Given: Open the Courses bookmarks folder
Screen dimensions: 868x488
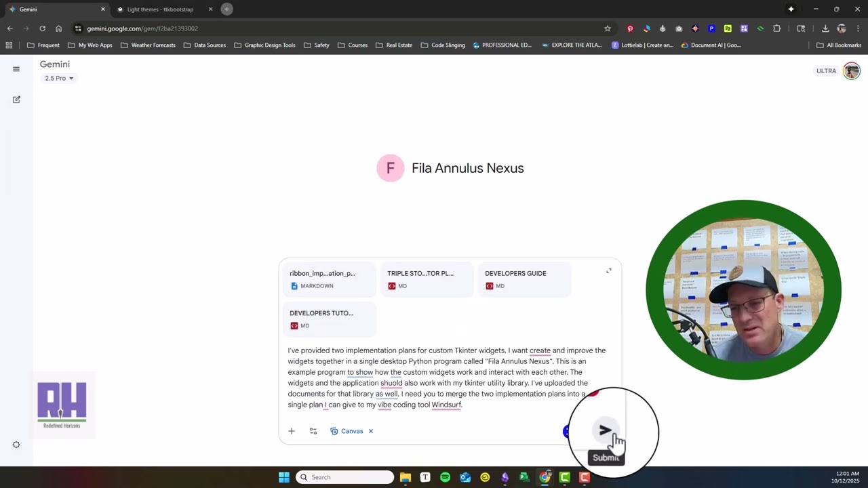Looking at the screenshot, I should [353, 45].
